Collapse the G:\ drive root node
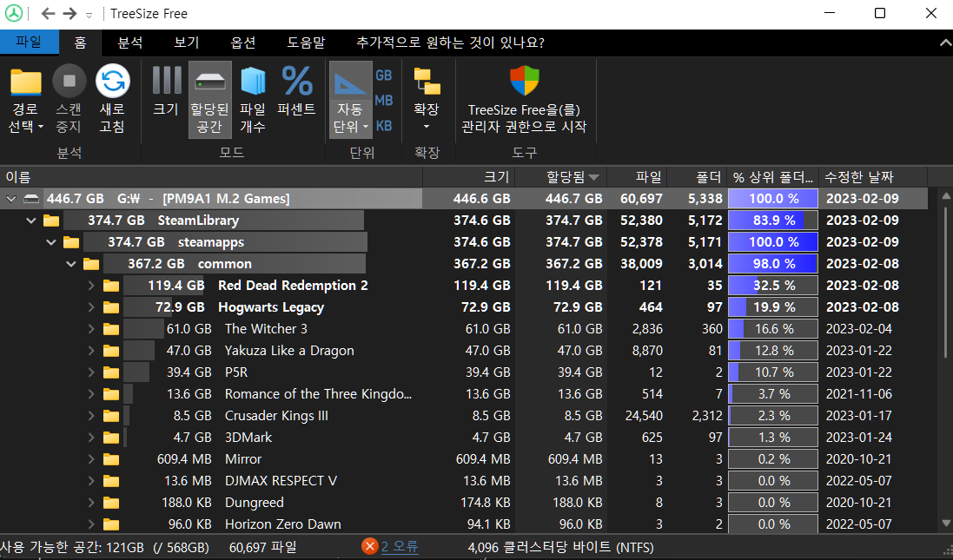This screenshot has height=560, width=953. pyautogui.click(x=11, y=199)
